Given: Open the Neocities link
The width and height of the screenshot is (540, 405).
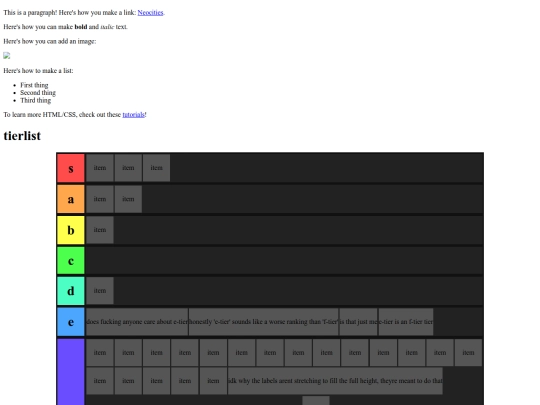Looking at the screenshot, I should [150, 12].
